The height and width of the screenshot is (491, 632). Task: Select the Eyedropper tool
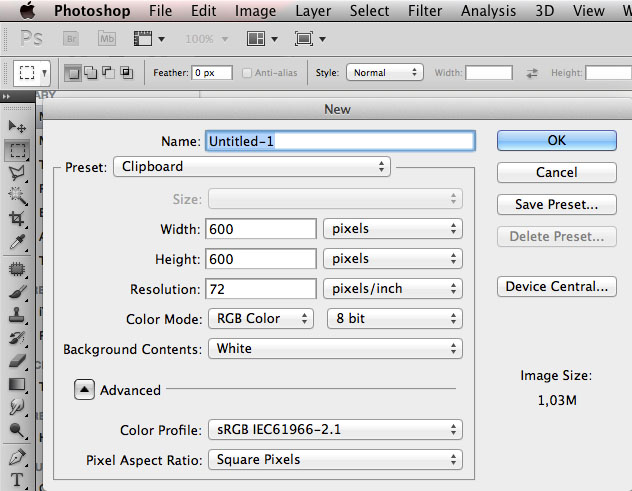tap(17, 242)
